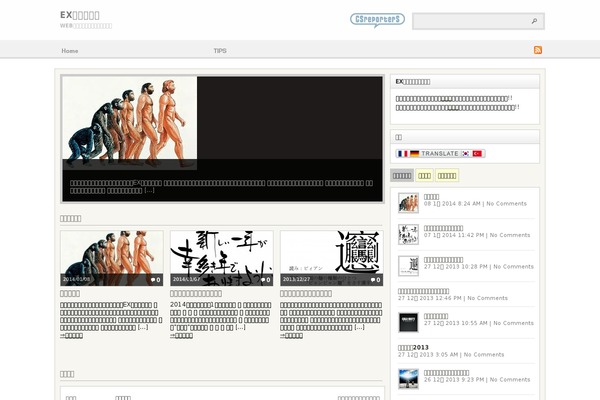This screenshot has height=400, width=600.
Task: Open the complex kanji character post thumbnail
Action: click(x=331, y=258)
